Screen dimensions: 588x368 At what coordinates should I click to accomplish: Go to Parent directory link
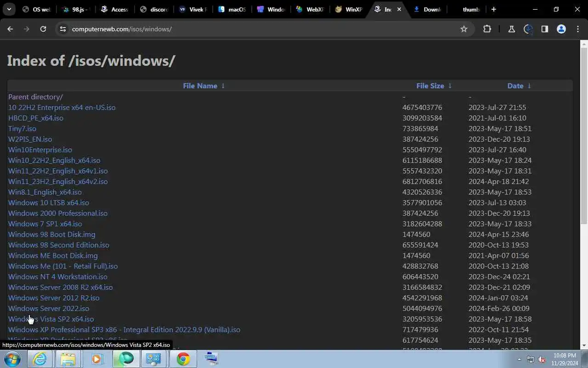(35, 97)
